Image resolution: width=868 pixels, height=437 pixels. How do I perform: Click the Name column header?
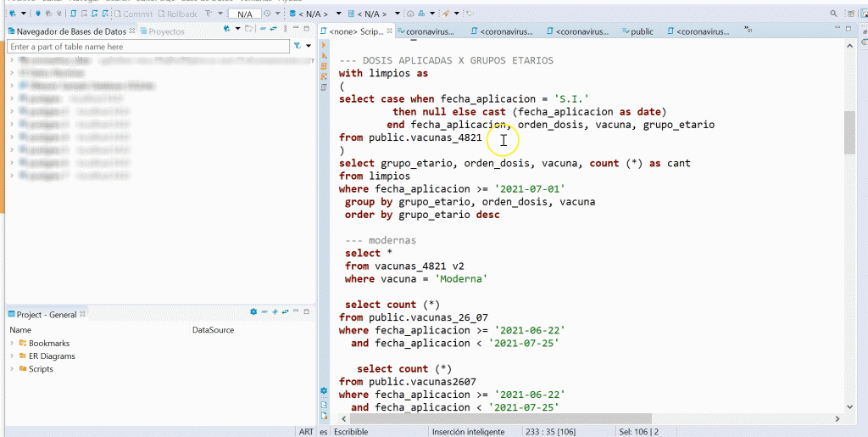click(x=20, y=329)
